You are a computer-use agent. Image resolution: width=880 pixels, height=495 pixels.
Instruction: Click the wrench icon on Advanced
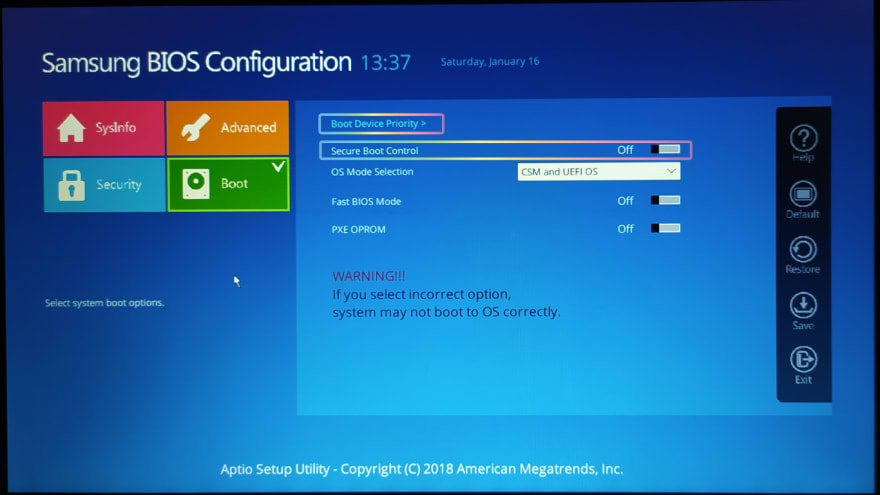click(x=195, y=127)
